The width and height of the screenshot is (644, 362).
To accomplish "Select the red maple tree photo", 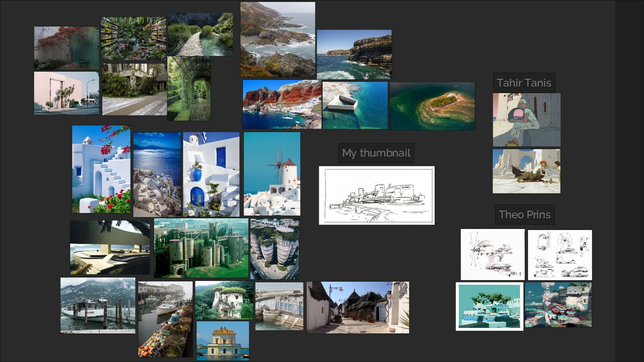I will pos(66,48).
